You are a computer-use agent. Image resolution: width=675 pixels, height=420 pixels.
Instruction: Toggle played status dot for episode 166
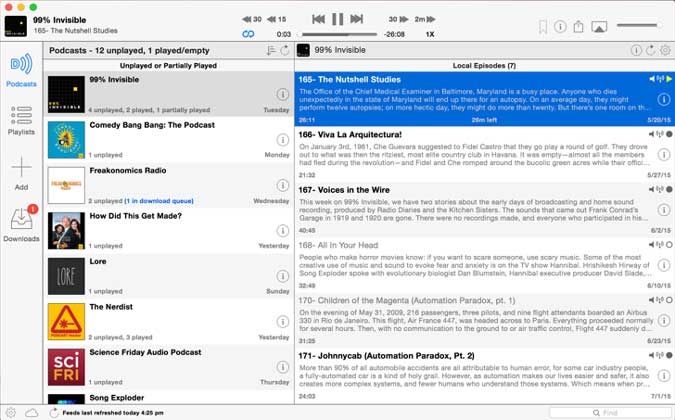(669, 134)
